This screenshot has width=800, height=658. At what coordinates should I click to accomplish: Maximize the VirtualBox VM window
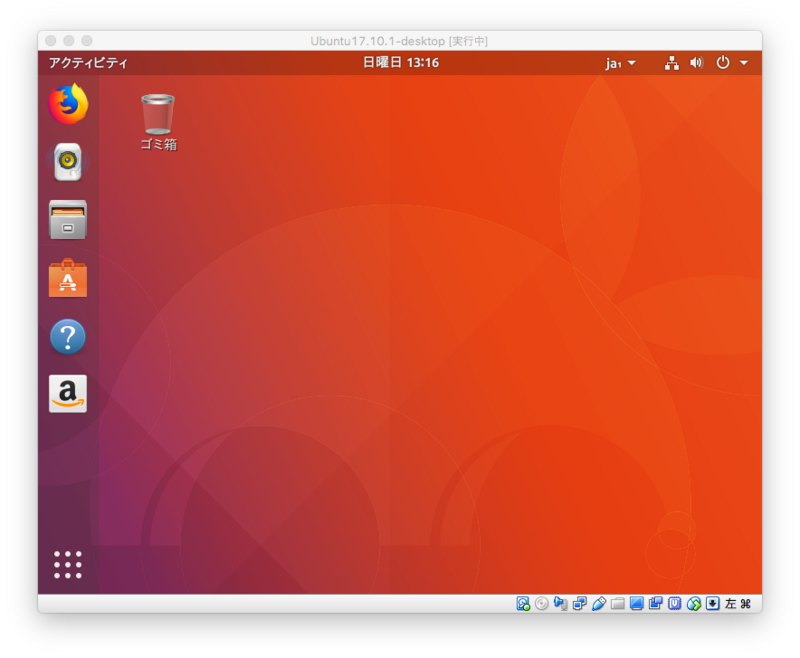(87, 40)
